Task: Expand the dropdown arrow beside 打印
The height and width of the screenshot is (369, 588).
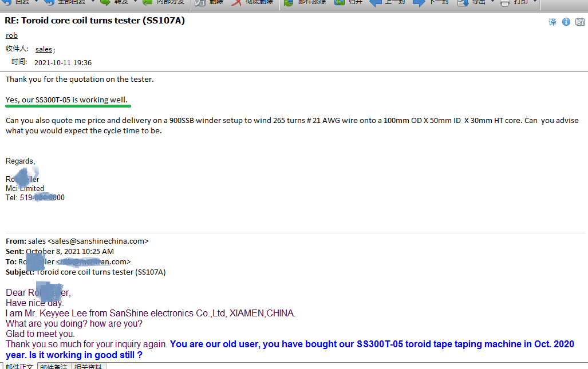Action: [x=535, y=2]
